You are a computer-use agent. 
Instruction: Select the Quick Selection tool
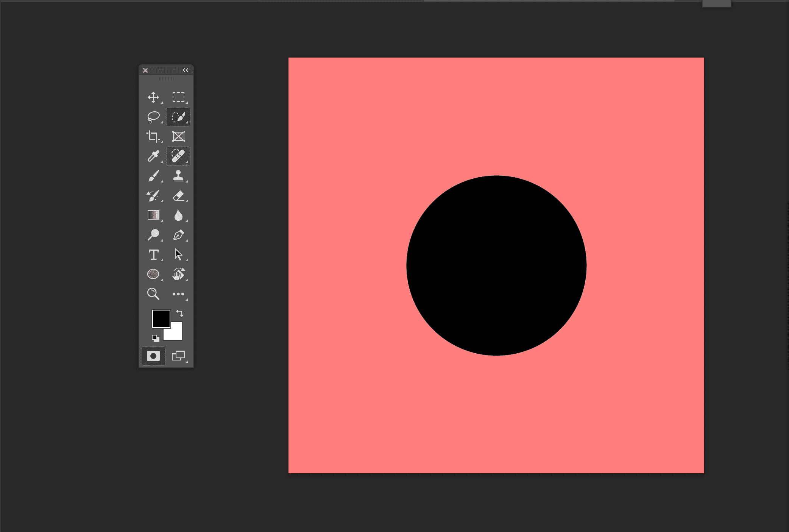coord(178,117)
